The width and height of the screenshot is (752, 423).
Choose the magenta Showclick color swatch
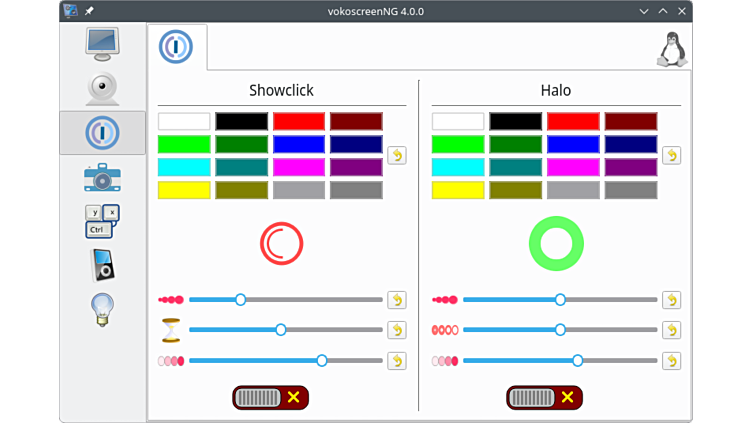[x=299, y=167]
